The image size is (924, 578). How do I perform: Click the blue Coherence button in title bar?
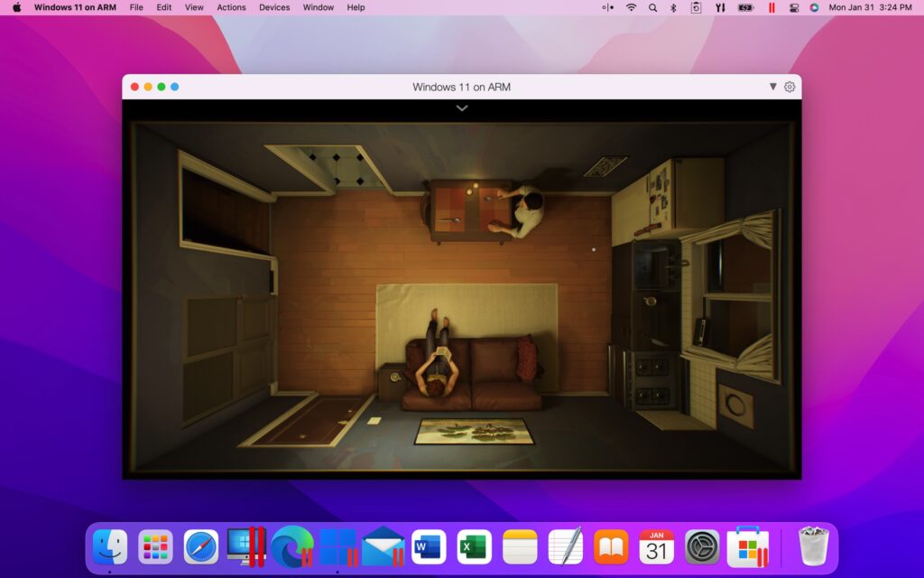pyautogui.click(x=174, y=87)
